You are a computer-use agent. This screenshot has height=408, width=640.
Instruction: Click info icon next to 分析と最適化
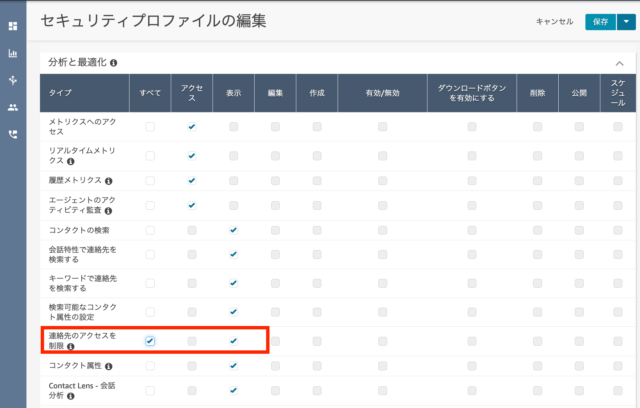(x=113, y=63)
